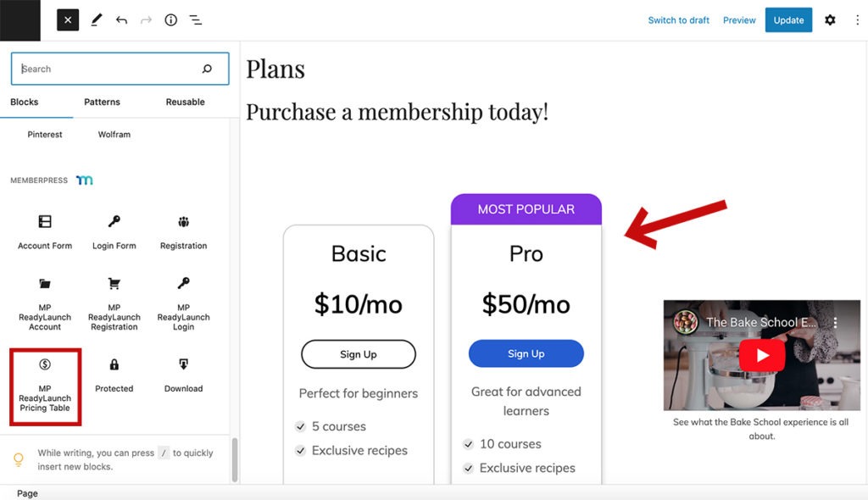
Task: Open the Settings gear panel
Action: point(830,19)
